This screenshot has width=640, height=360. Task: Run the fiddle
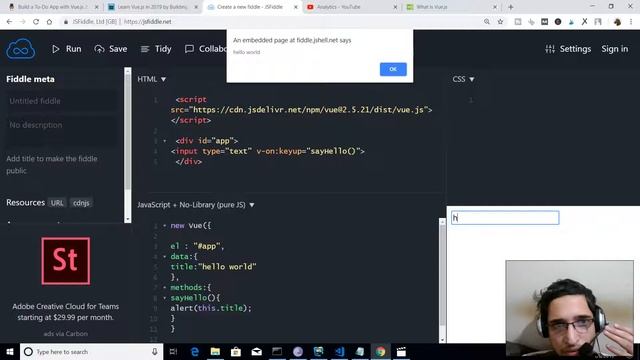click(x=67, y=49)
